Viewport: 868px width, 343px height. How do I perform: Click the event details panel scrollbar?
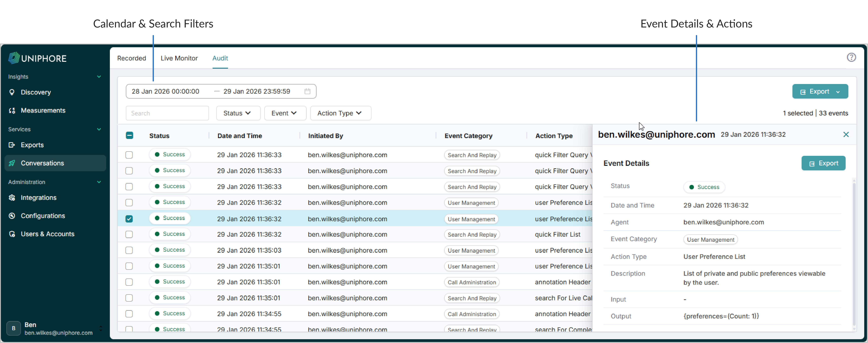click(854, 254)
